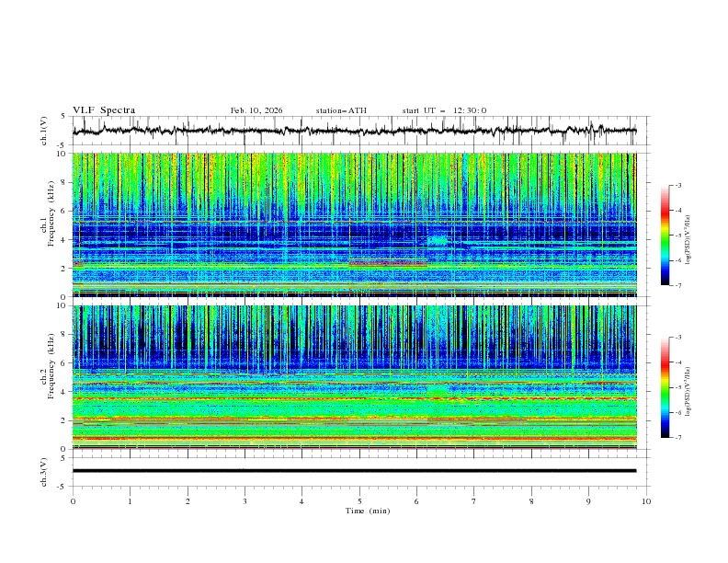The height and width of the screenshot is (563, 728).
Task: Click the "VLF Spectra" plot title
Action: [104, 110]
